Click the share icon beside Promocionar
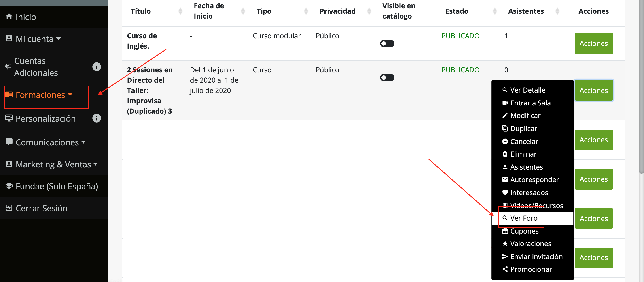The image size is (644, 282). [505, 269]
